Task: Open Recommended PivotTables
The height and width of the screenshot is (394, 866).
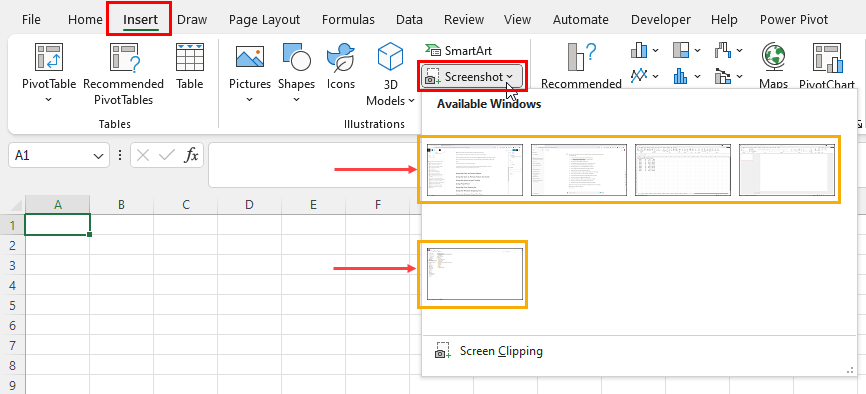Action: [124, 75]
